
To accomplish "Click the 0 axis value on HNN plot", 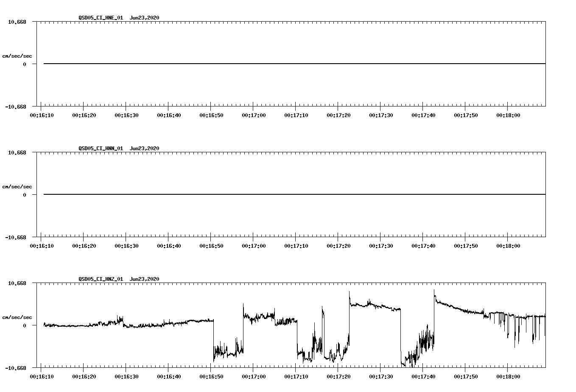I will (25, 195).
